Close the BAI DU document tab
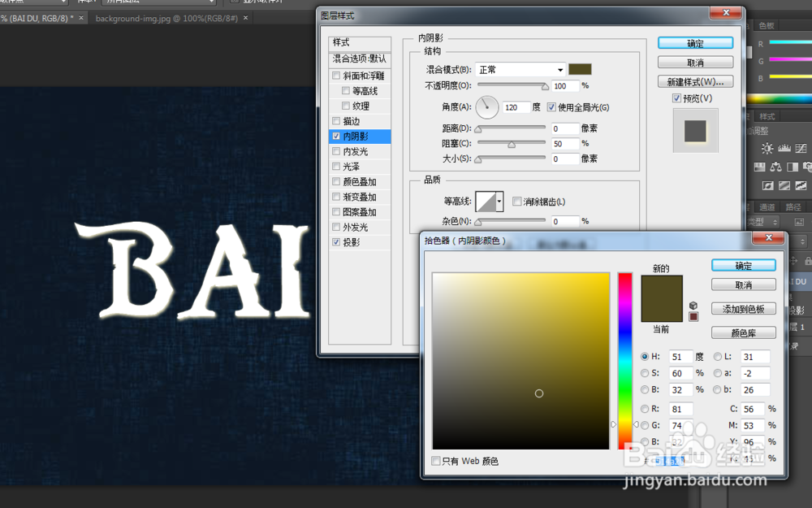Screen dimensions: 812x508 [x=80, y=18]
